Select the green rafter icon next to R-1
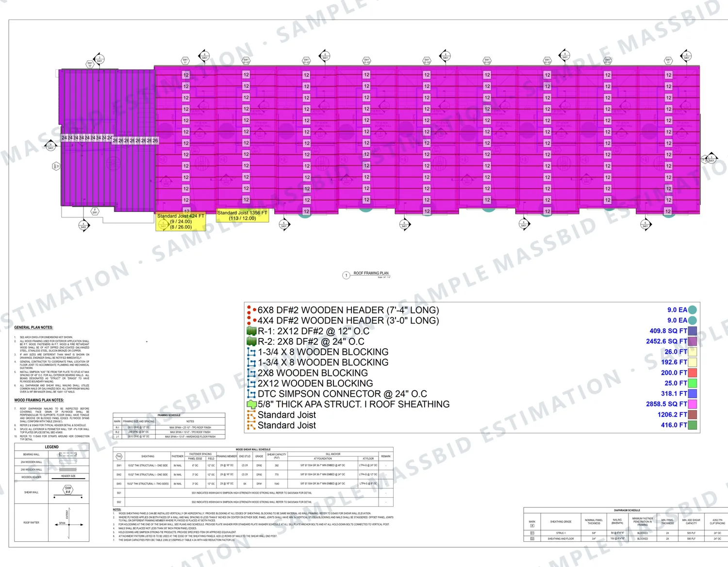The width and height of the screenshot is (728, 567). tap(251, 331)
